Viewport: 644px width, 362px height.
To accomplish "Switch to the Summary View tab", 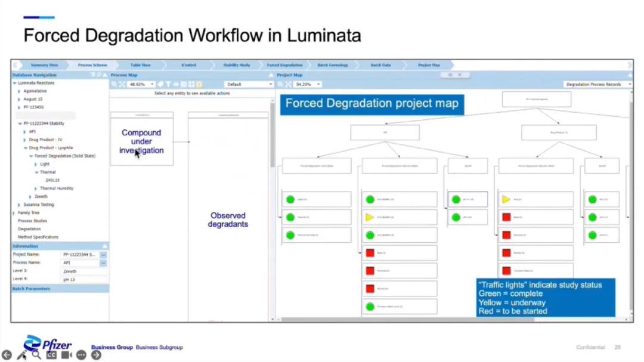I will click(x=44, y=65).
